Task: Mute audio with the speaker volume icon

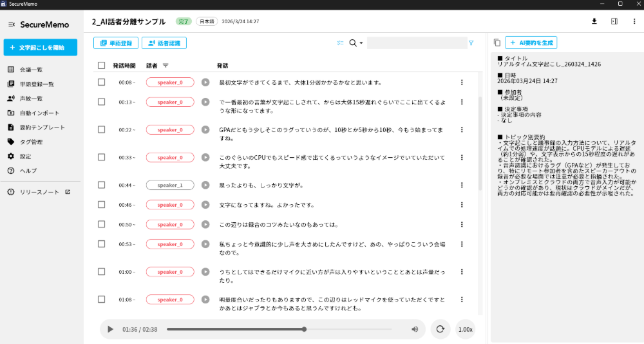Action: [x=415, y=329]
